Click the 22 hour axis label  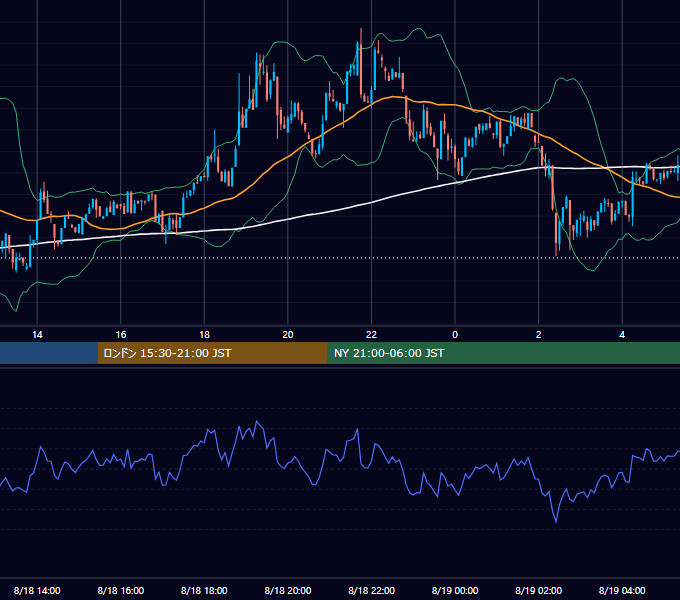pos(371,335)
